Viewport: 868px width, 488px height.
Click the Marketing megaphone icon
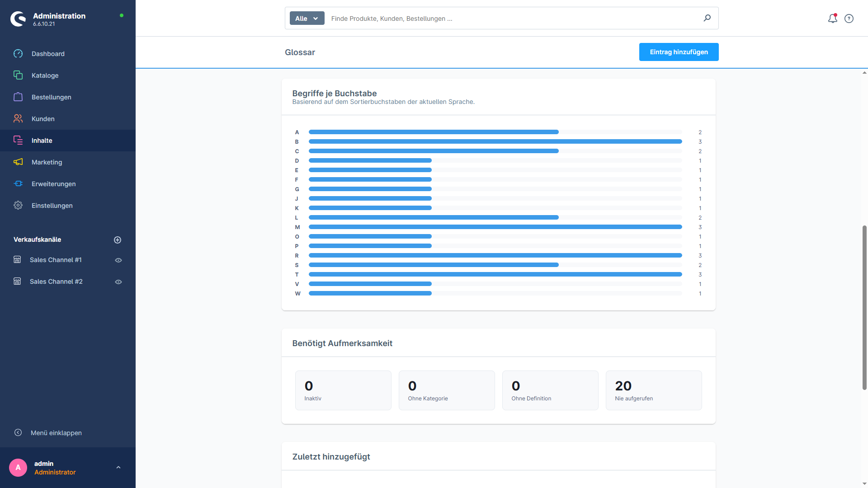(x=18, y=162)
